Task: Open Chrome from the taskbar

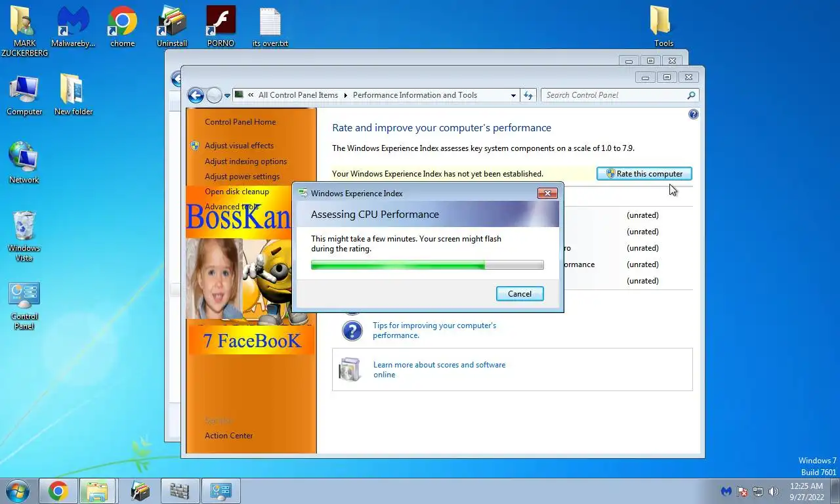Action: coord(58,491)
